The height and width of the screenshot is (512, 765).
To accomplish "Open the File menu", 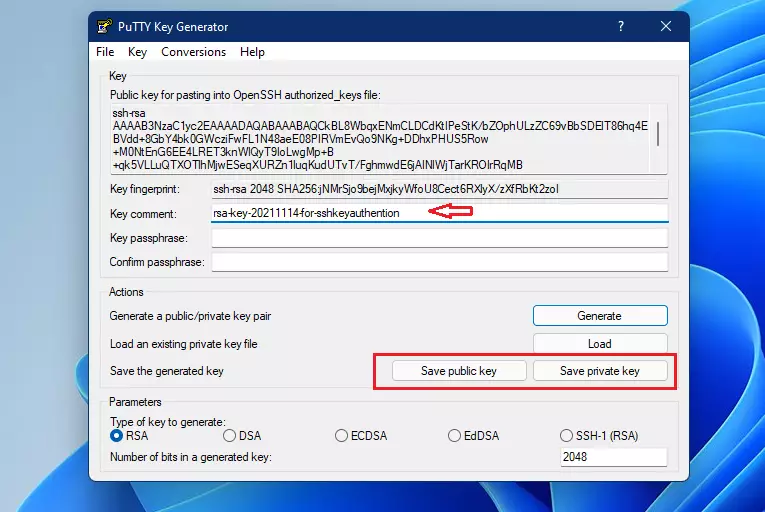I will [x=105, y=52].
